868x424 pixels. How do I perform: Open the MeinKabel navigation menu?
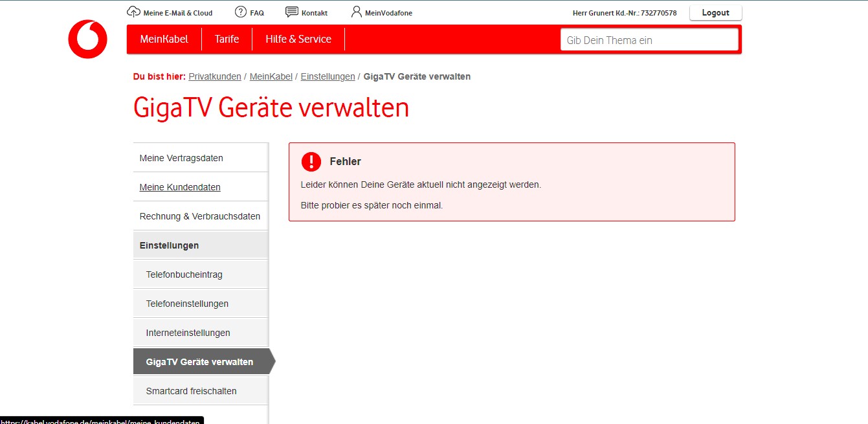164,39
